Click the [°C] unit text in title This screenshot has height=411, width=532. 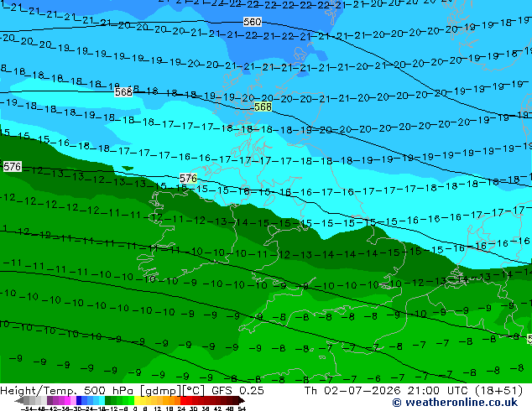coord(194,391)
